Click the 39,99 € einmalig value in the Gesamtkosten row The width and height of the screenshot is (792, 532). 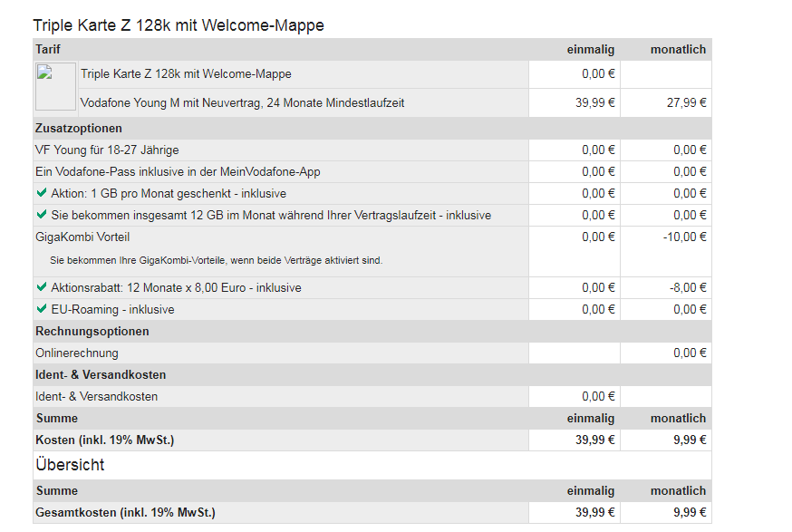pyautogui.click(x=595, y=512)
